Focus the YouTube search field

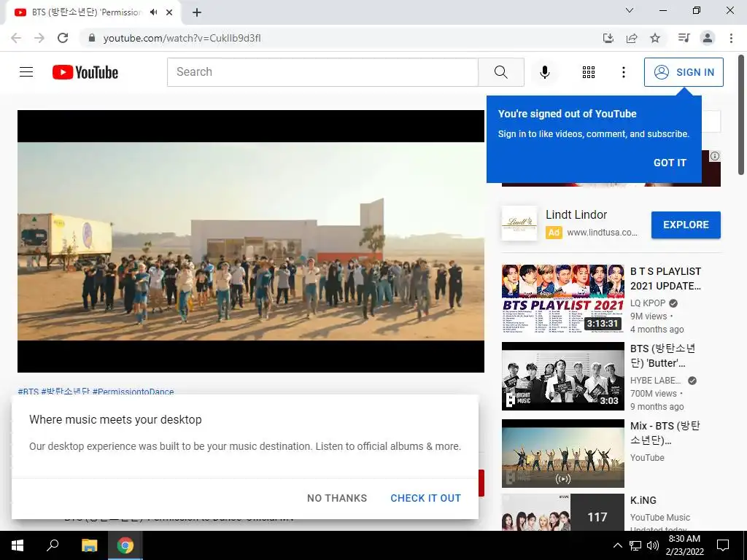[x=322, y=72]
